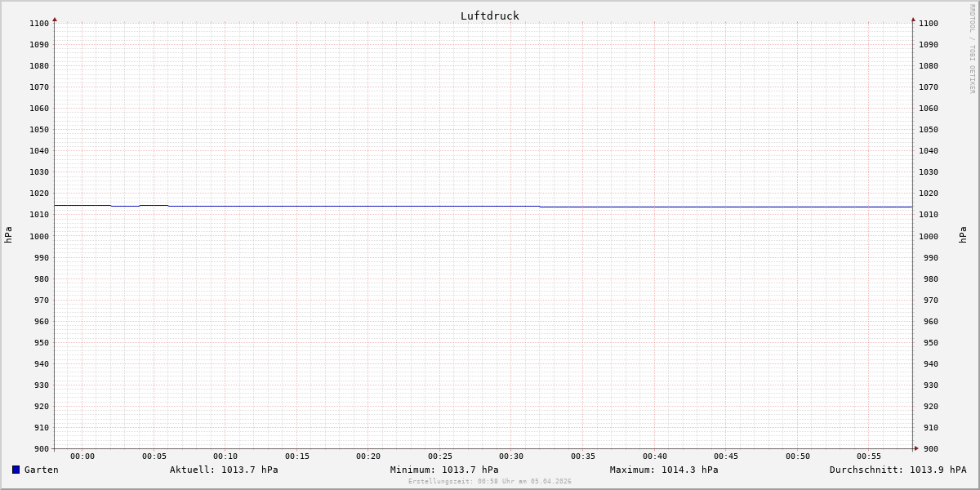Click the left axis hPa unit label
The height and width of the screenshot is (490, 980).
8,234
